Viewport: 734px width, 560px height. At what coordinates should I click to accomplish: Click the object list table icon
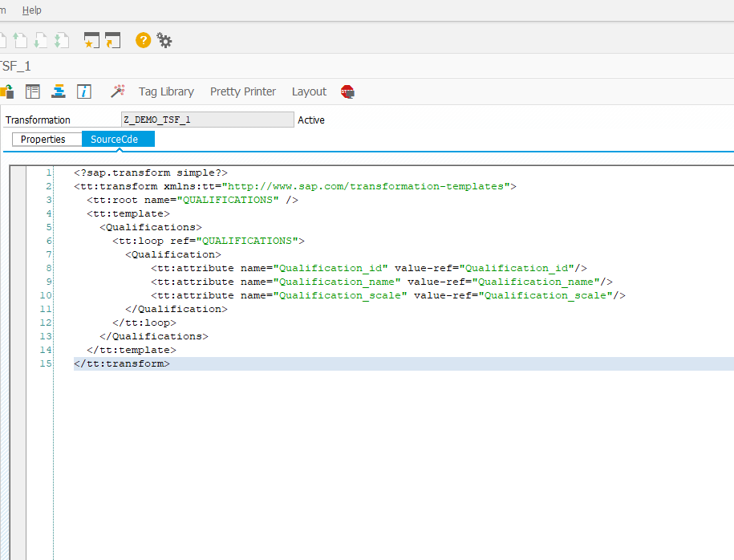pyautogui.click(x=32, y=91)
